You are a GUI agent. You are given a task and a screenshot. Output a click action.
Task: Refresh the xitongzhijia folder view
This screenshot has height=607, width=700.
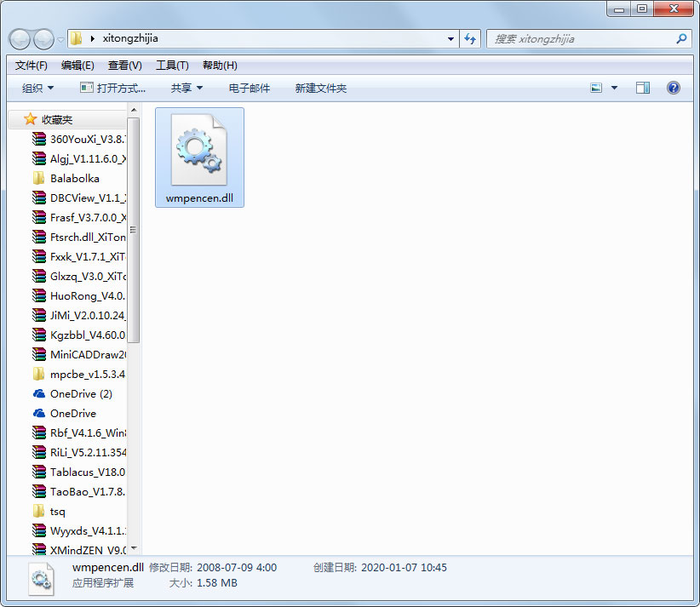[x=471, y=38]
